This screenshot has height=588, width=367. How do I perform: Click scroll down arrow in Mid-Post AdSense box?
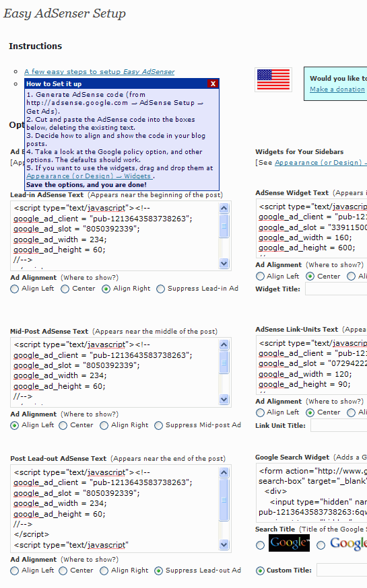pyautogui.click(x=224, y=400)
